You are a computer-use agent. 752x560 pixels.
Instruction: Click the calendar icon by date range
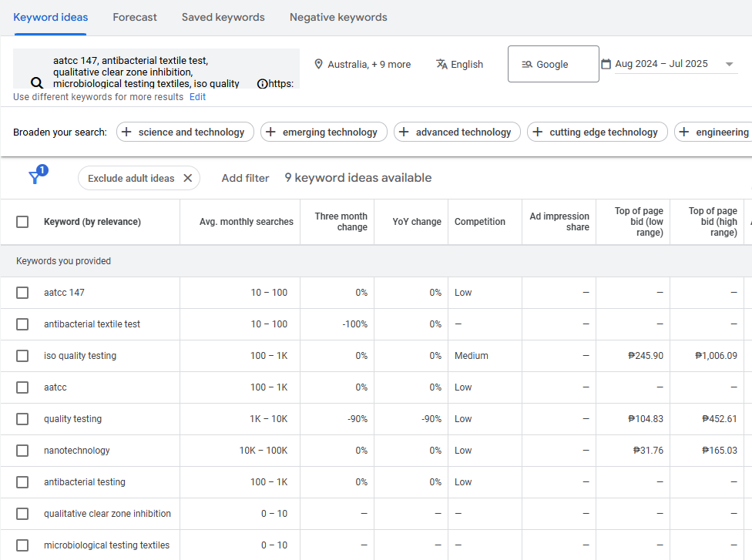point(606,64)
